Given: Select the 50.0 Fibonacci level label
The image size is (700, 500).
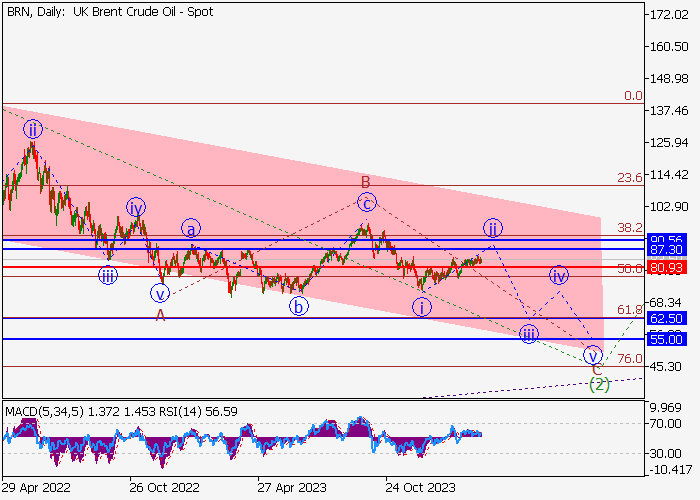Looking at the screenshot, I should (630, 269).
